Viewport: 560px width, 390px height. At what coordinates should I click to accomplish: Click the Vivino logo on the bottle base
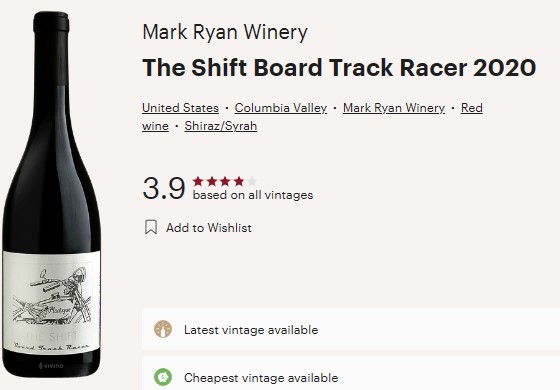coord(51,365)
